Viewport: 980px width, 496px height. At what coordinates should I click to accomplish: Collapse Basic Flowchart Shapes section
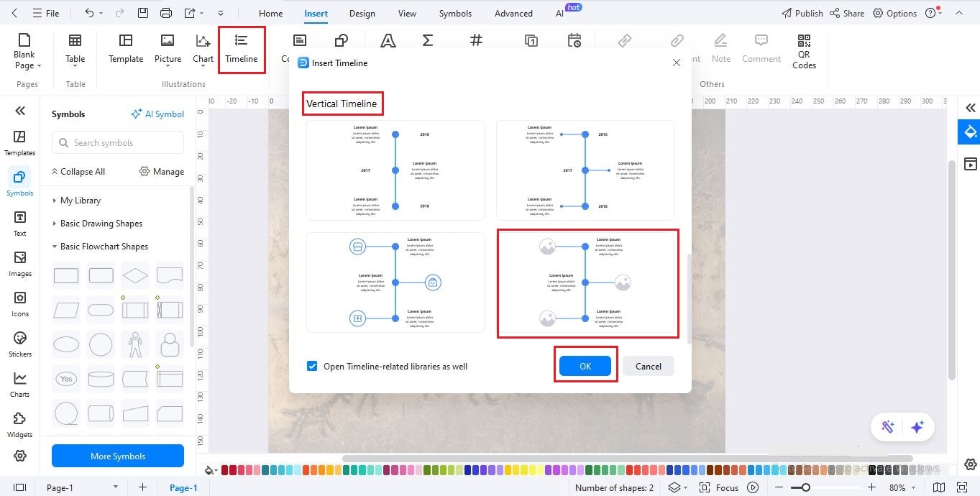coord(104,246)
